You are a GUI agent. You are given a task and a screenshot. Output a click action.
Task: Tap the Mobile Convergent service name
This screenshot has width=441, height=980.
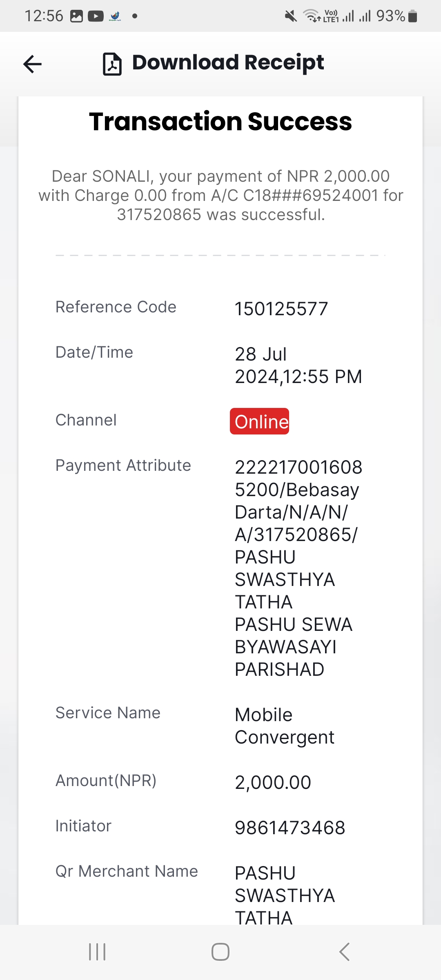click(285, 726)
